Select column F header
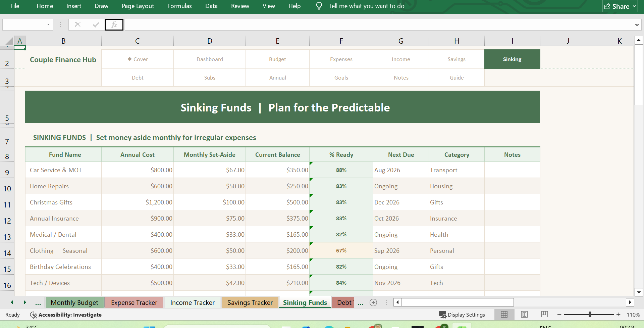Image resolution: width=644 pixels, height=328 pixels. pos(341,41)
